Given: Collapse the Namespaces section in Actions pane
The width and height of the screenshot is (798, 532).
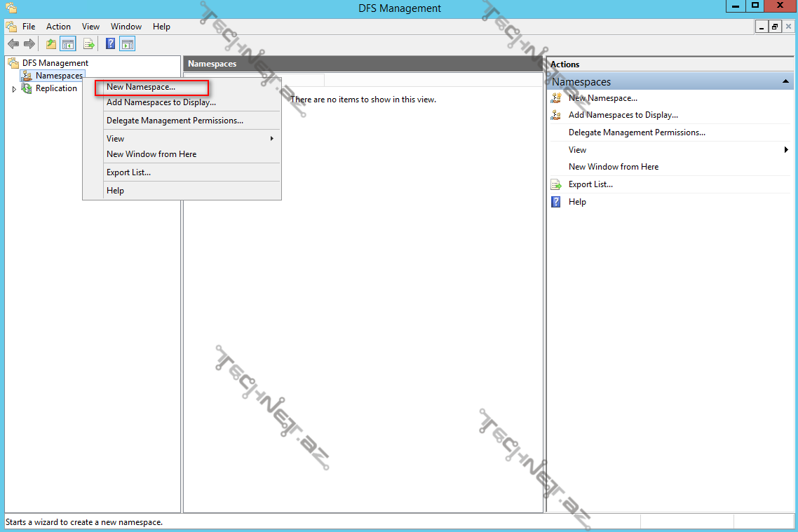Looking at the screenshot, I should click(785, 82).
